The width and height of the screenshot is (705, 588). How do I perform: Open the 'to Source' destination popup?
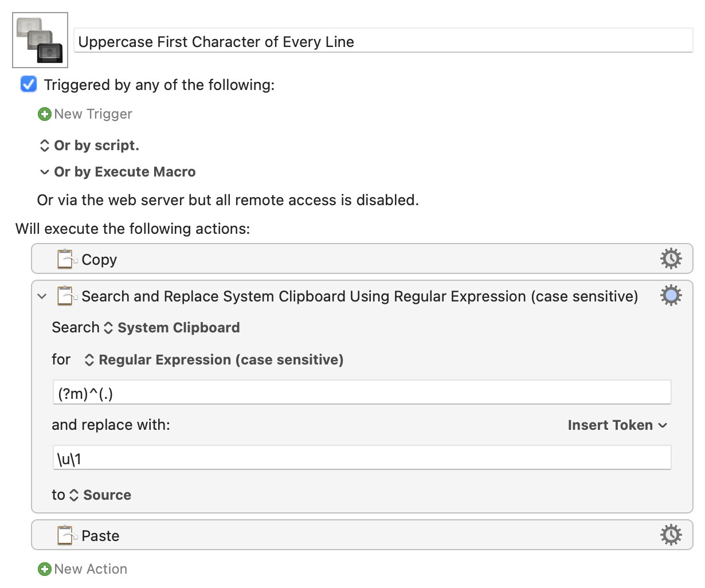point(100,495)
